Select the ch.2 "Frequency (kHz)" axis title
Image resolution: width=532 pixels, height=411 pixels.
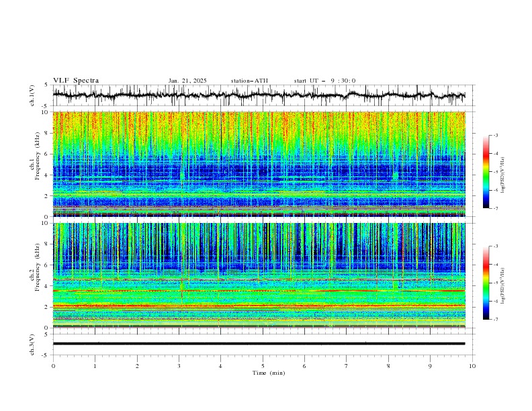(x=38, y=267)
